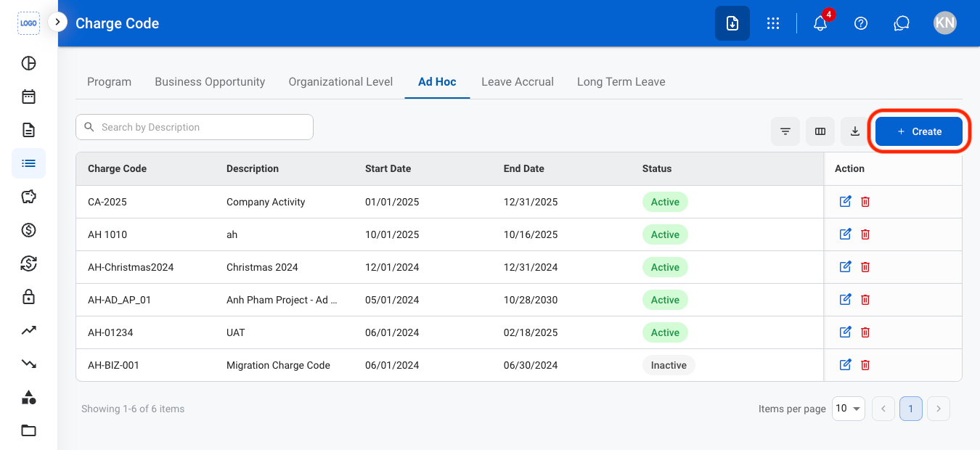Image resolution: width=980 pixels, height=450 pixels.
Task: Select the list sidebar icon
Action: (28, 163)
